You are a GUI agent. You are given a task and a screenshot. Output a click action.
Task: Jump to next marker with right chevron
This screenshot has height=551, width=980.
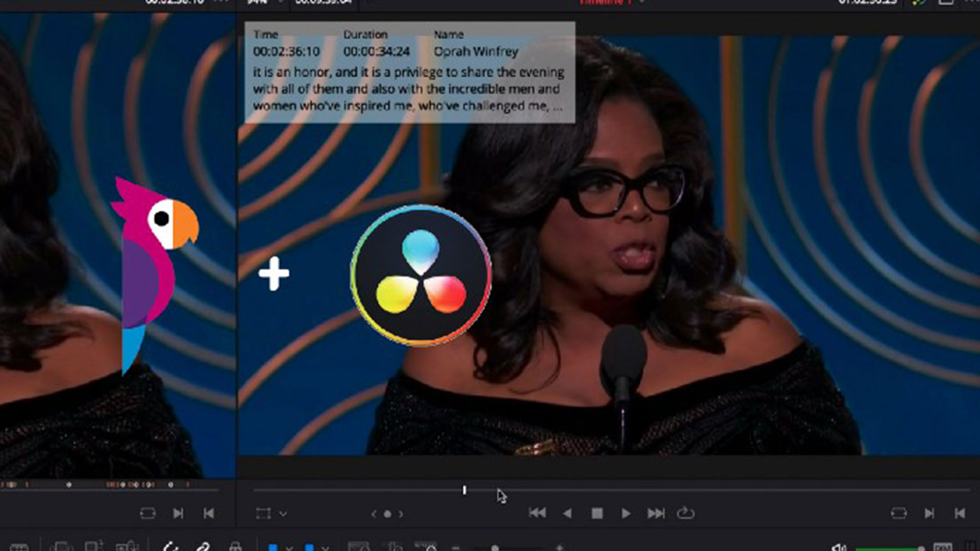tap(401, 514)
